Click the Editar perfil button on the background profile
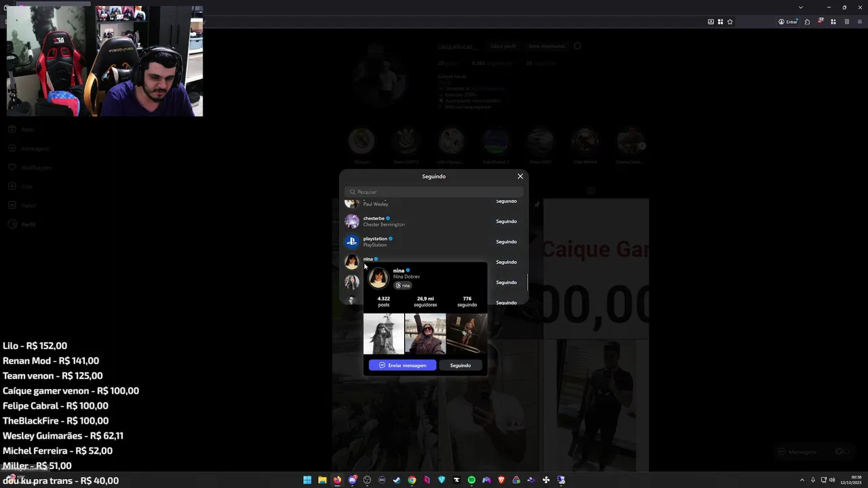The image size is (868, 488). [x=503, y=46]
